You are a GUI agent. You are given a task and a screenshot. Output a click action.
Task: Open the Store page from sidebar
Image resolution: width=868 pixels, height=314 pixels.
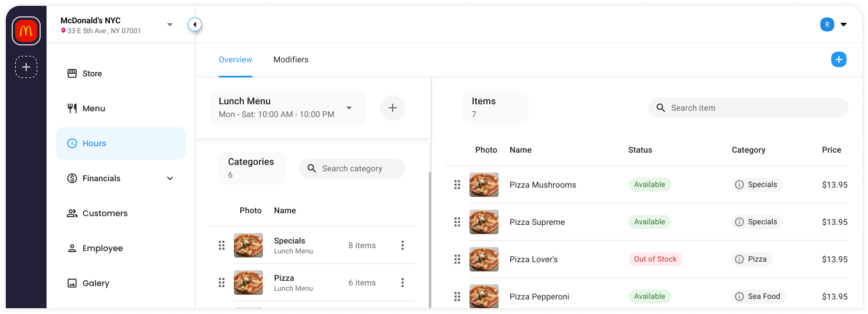click(x=92, y=73)
